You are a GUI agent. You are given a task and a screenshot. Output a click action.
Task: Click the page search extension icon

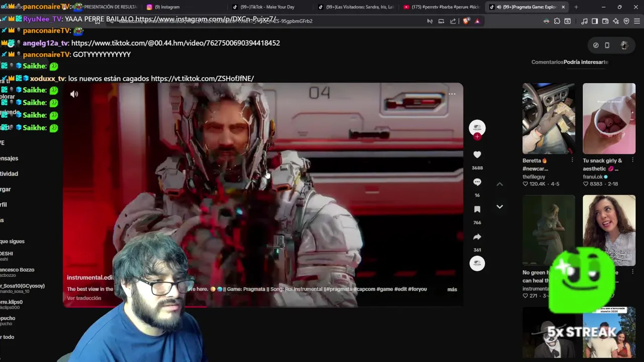[568, 21]
